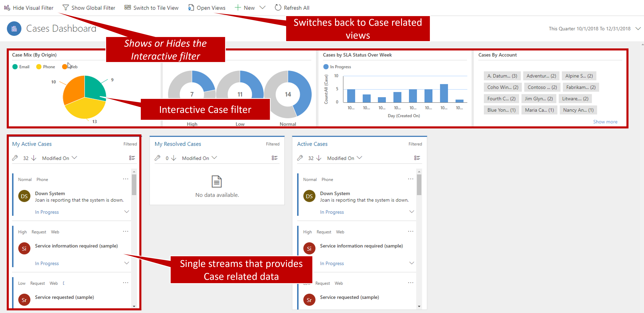This screenshot has height=313, width=644.
Task: Open more options for Service information, My Active Cases
Action: (125, 231)
